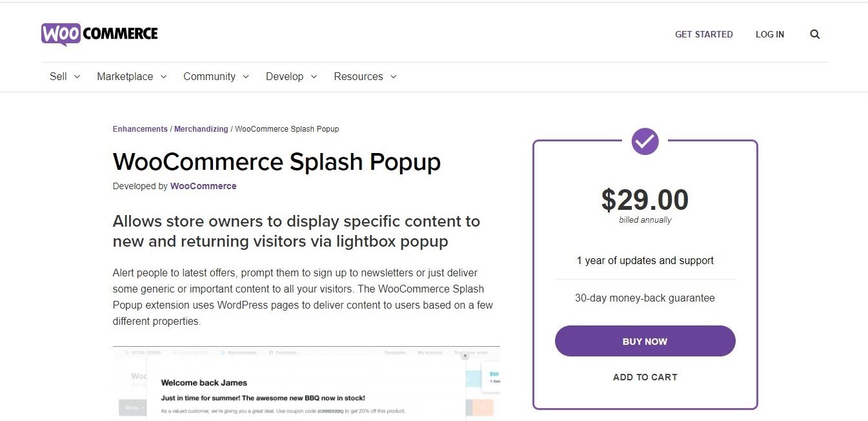This screenshot has height=421, width=868.
Task: Click the Get Started link
Action: pyautogui.click(x=703, y=34)
